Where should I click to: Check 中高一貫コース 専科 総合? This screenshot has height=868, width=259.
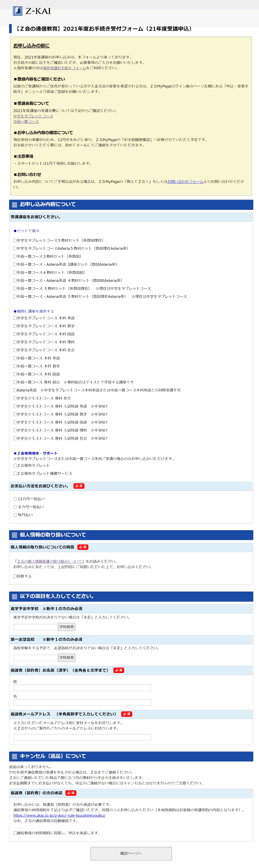click(x=15, y=382)
